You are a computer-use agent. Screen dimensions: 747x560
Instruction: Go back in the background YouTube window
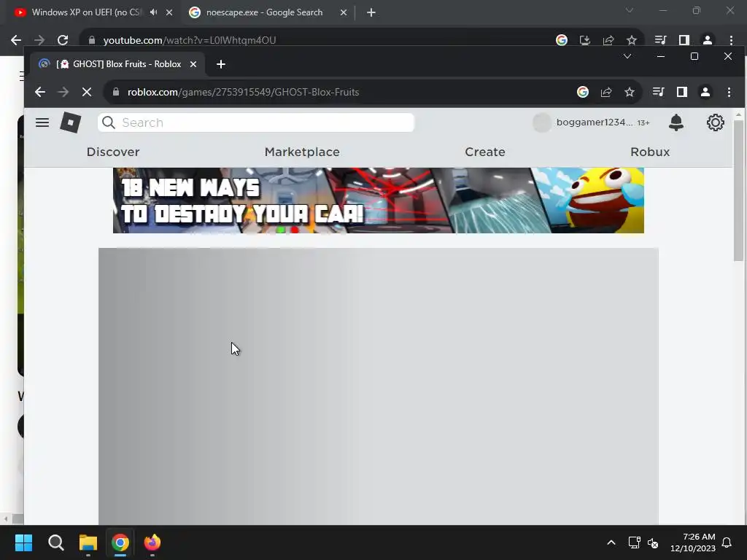click(16, 40)
